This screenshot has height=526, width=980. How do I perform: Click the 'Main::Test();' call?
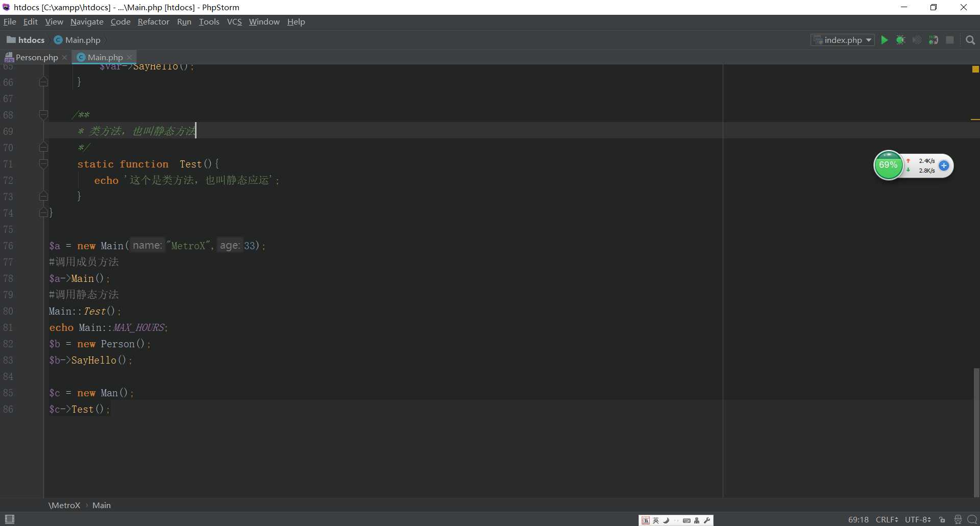point(85,311)
